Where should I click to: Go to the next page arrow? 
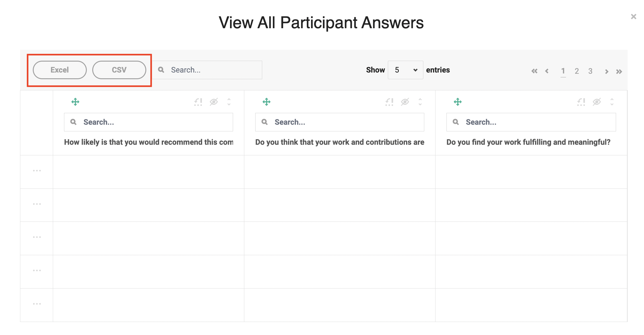coord(606,72)
